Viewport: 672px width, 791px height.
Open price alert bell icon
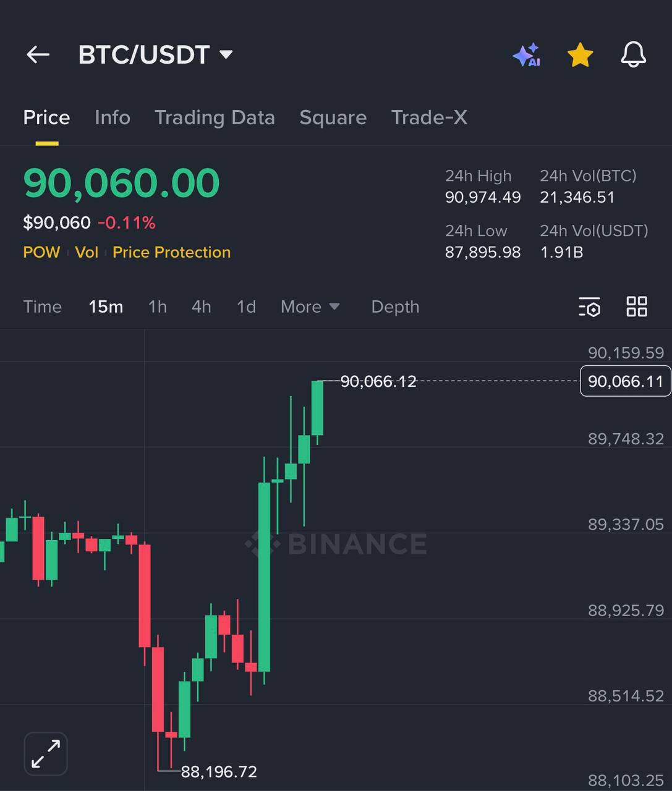633,55
